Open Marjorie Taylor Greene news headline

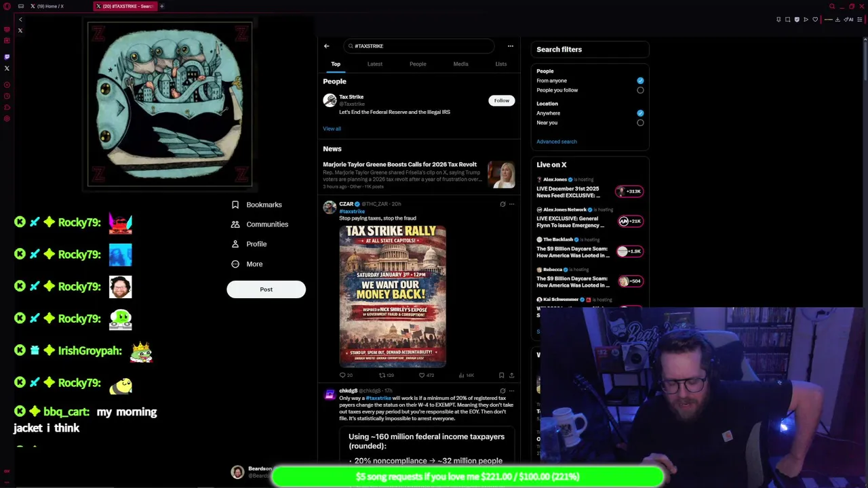pos(399,165)
